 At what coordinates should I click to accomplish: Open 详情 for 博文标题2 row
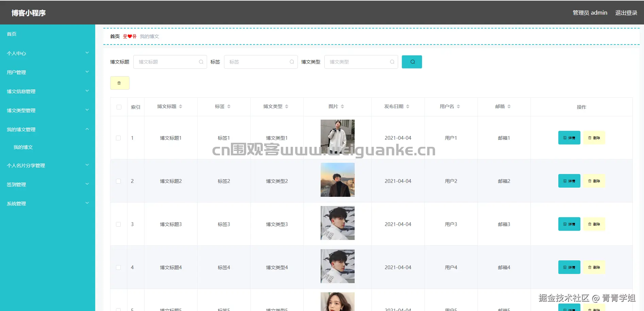point(569,181)
